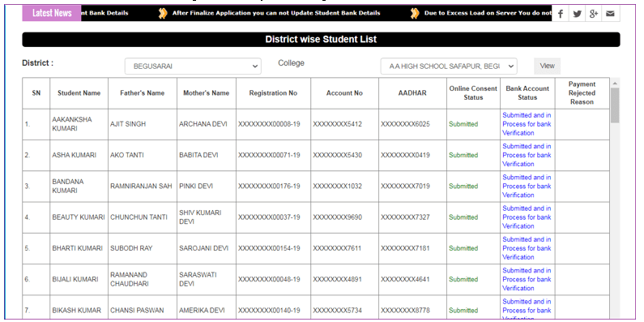Click the Student Name column header
The image size is (644, 322).
79,93
